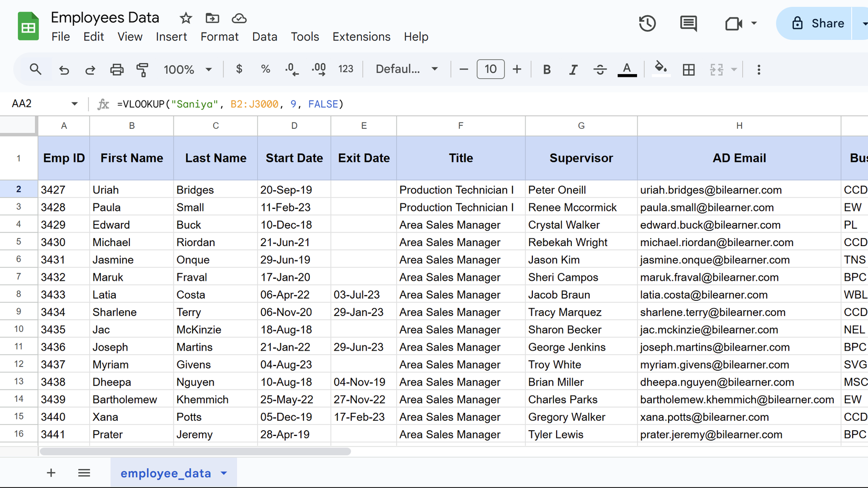Expand the font selector showing Default
Image resolution: width=868 pixels, height=488 pixels.
coord(406,69)
